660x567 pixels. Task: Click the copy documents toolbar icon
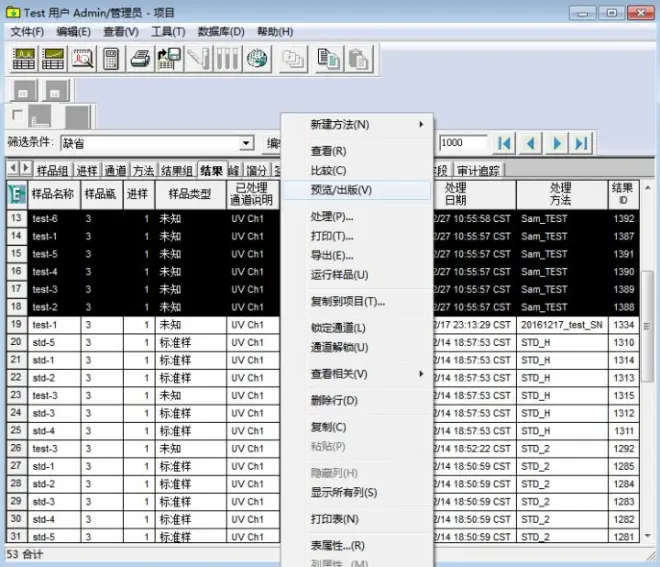[x=329, y=59]
